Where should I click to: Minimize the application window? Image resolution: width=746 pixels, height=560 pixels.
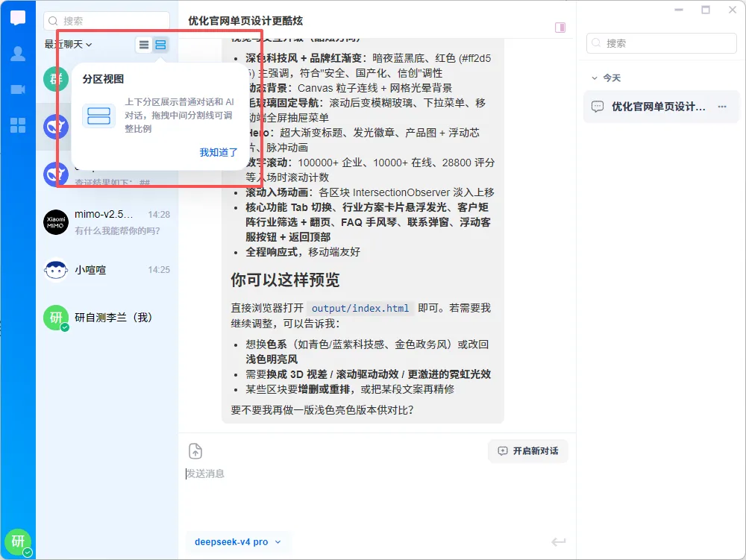679,10
